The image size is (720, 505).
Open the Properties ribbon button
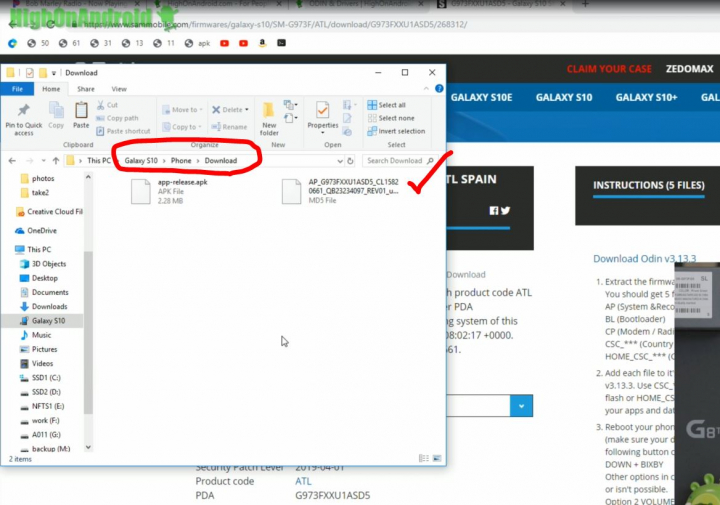[322, 118]
